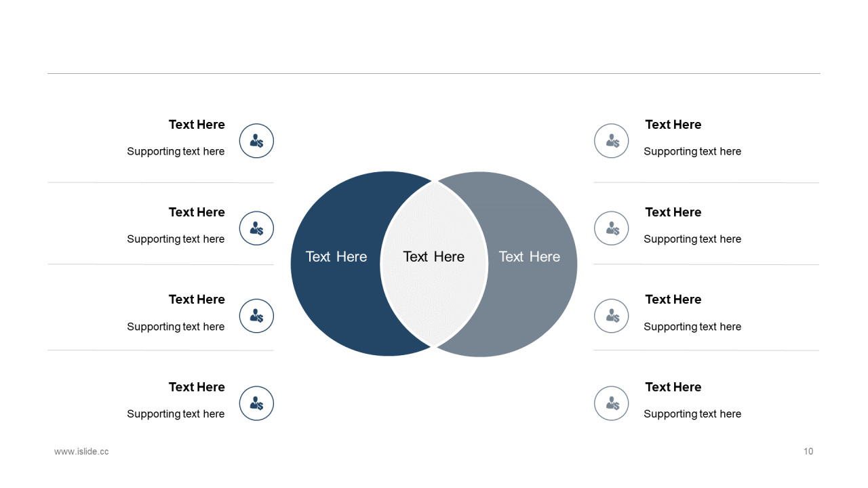
Task: Open the www.islide.cc footer link
Action: coord(81,451)
